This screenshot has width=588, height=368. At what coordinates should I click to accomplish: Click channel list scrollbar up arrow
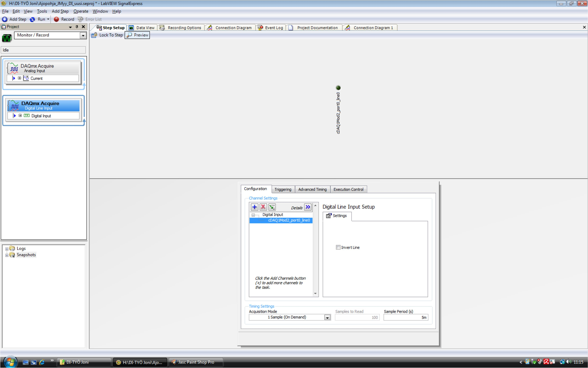coord(315,206)
